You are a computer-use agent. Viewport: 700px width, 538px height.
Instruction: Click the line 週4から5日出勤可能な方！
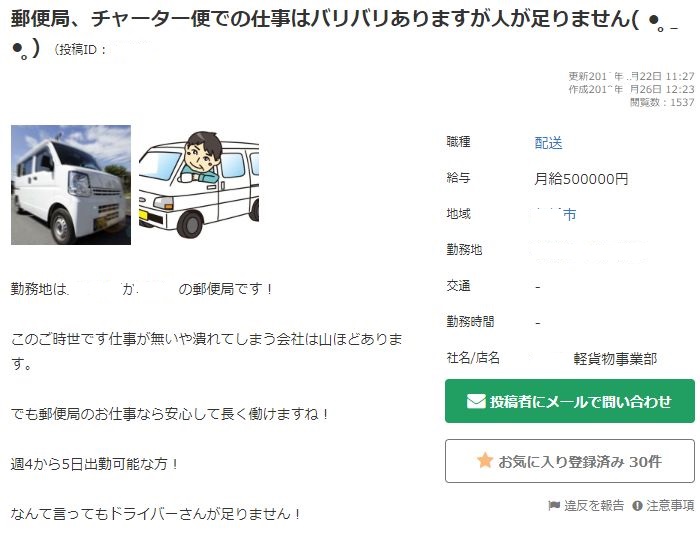(x=95, y=464)
